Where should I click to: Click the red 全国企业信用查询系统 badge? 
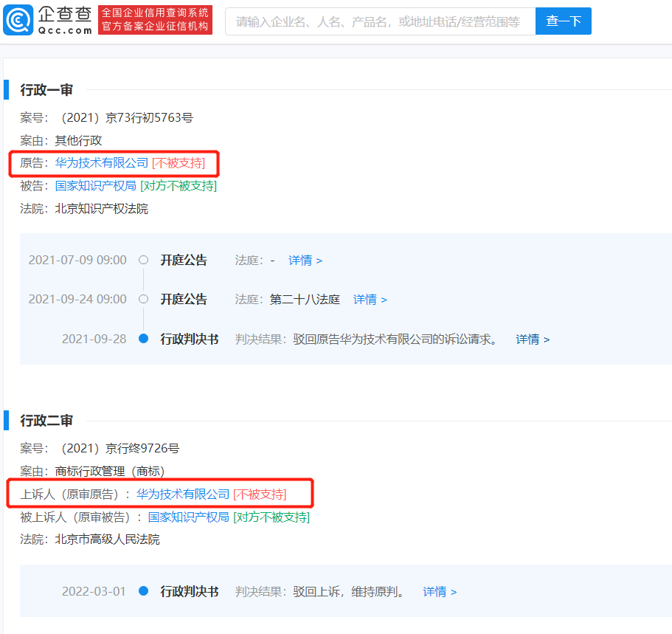155,20
